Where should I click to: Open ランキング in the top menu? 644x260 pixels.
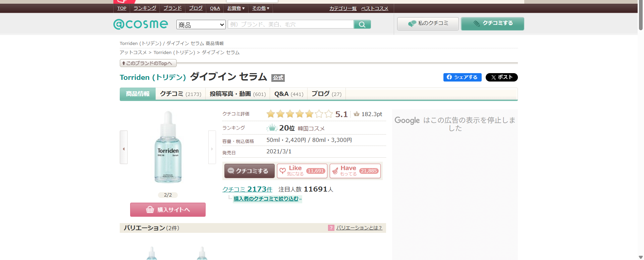(x=145, y=8)
